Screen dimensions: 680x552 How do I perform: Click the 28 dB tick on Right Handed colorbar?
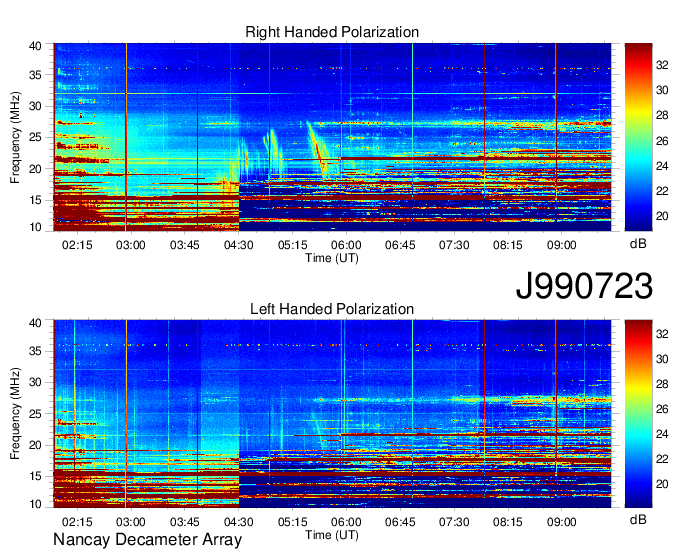click(662, 115)
